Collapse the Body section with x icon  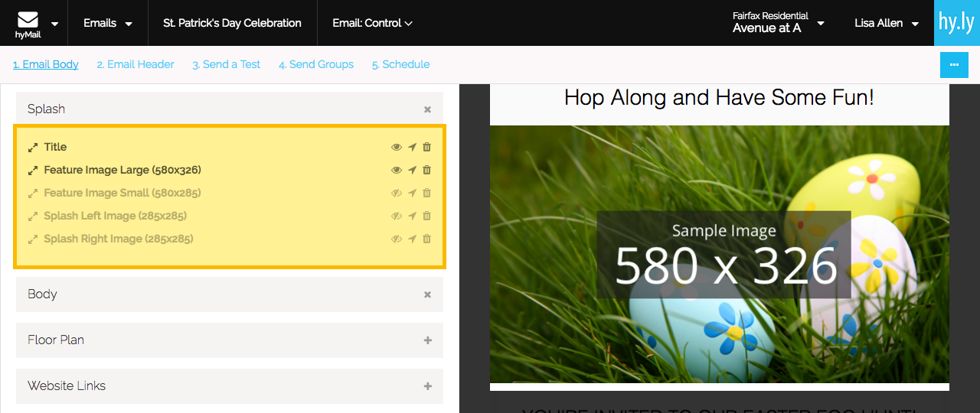(x=427, y=294)
